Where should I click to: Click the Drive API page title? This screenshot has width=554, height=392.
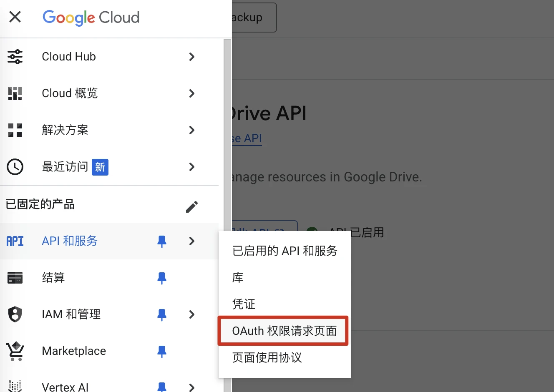coord(269,113)
